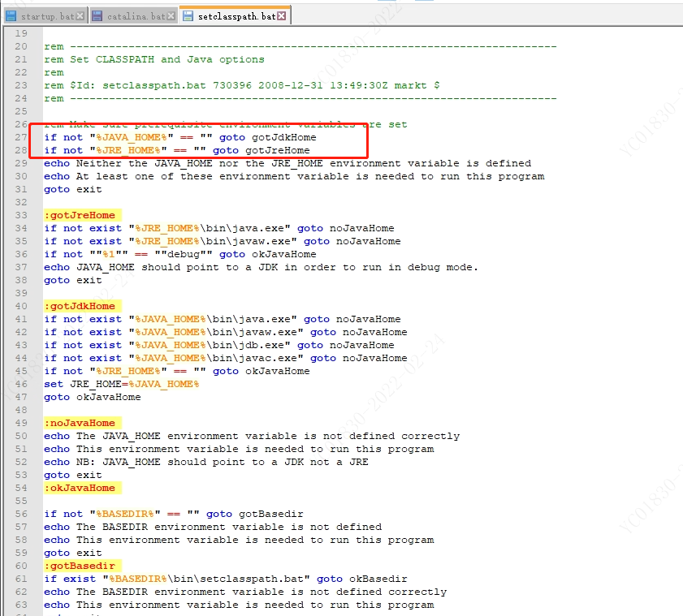Close the setclasspath.bat tab

point(282,16)
